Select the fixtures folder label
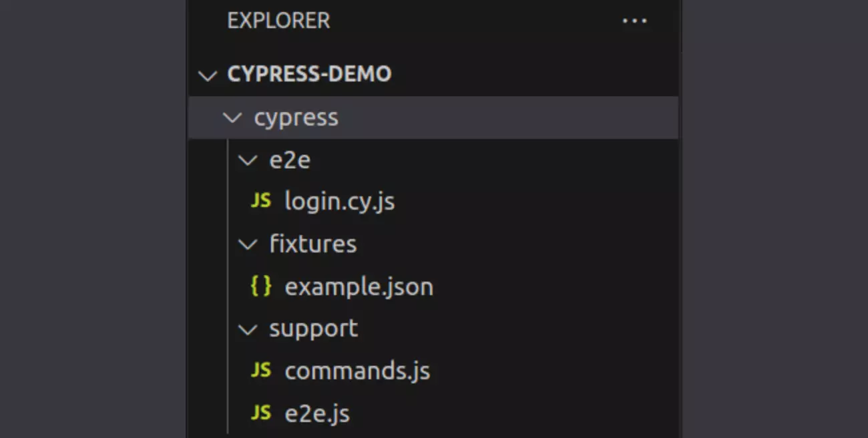The image size is (868, 438). pyautogui.click(x=312, y=244)
